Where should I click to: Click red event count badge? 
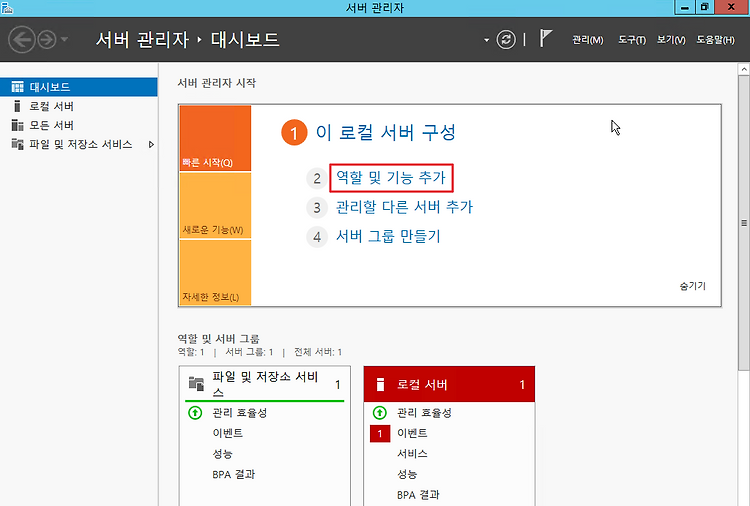[380, 433]
